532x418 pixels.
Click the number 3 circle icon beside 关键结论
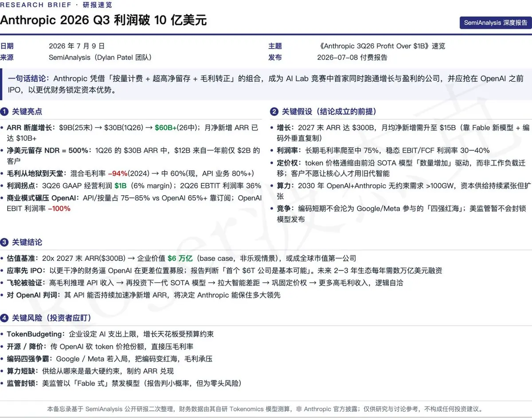pos(4,242)
